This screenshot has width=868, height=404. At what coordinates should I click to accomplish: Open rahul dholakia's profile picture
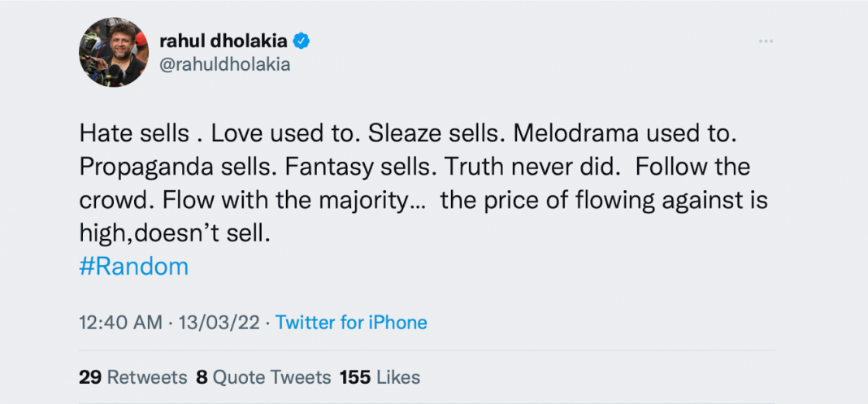pyautogui.click(x=114, y=52)
